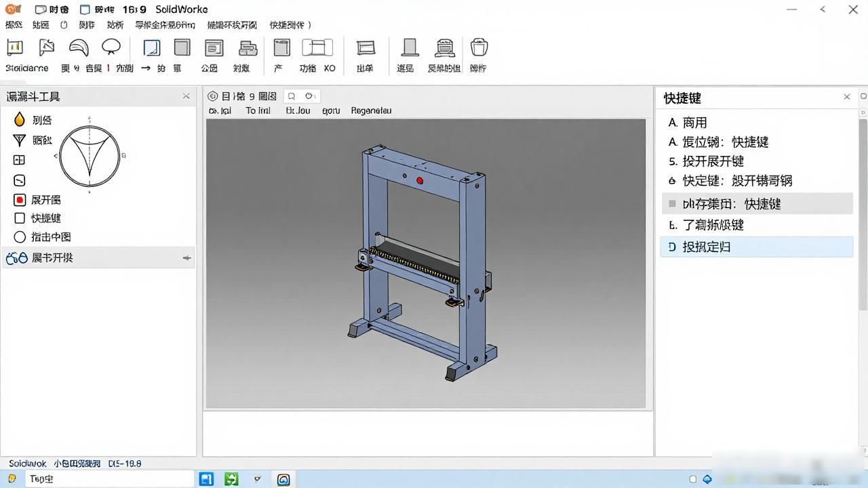
Task: Click the green refresh icon in the taskbar
Action: click(231, 479)
